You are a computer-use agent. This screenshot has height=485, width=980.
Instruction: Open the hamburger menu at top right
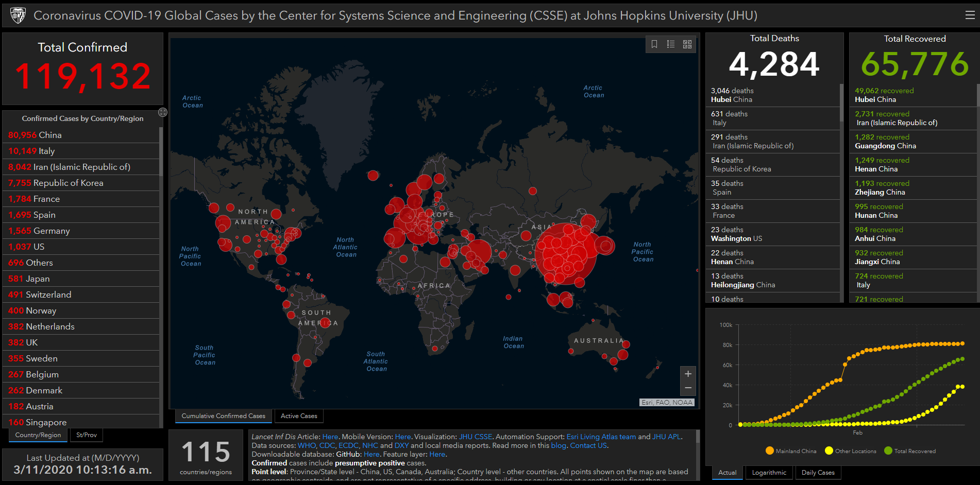(x=970, y=15)
